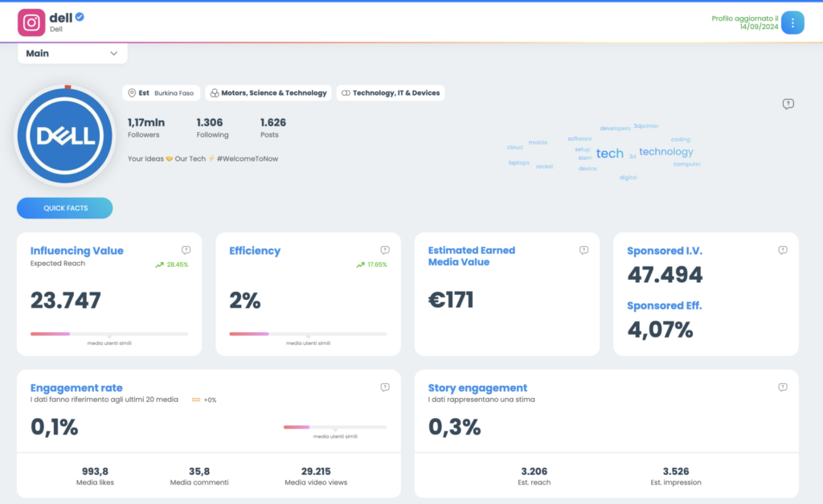Open info tooltip on Estimated Earned Media Value
This screenshot has height=504, width=823.
584,250
